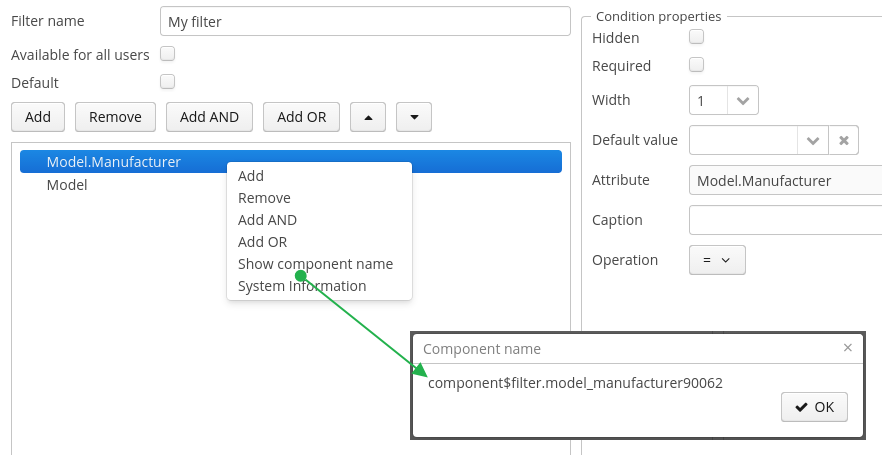Screen dimensions: 882x455
Task: Click the move down arrow button
Action: click(414, 117)
